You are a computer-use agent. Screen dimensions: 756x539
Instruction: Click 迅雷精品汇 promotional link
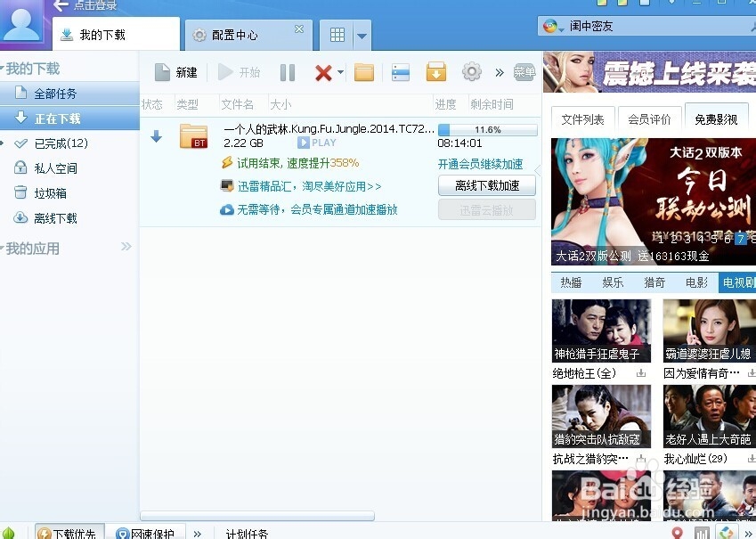coord(309,186)
